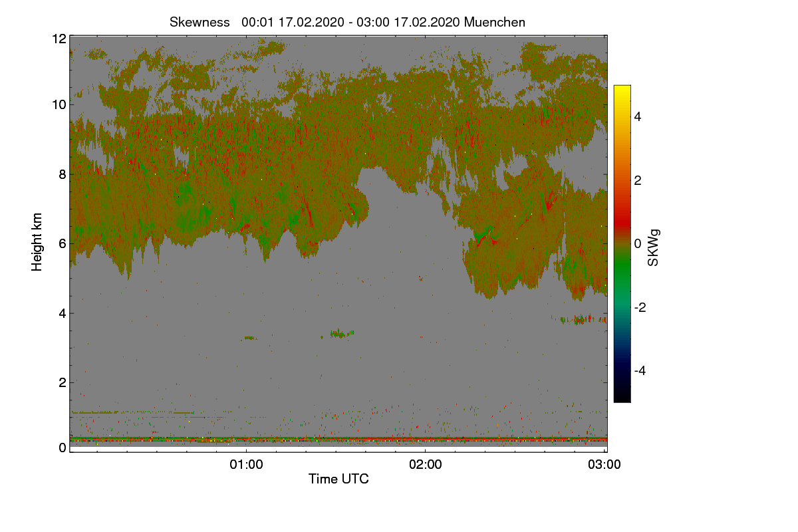
Task: Click the height tick label "8"
Action: [x=62, y=175]
